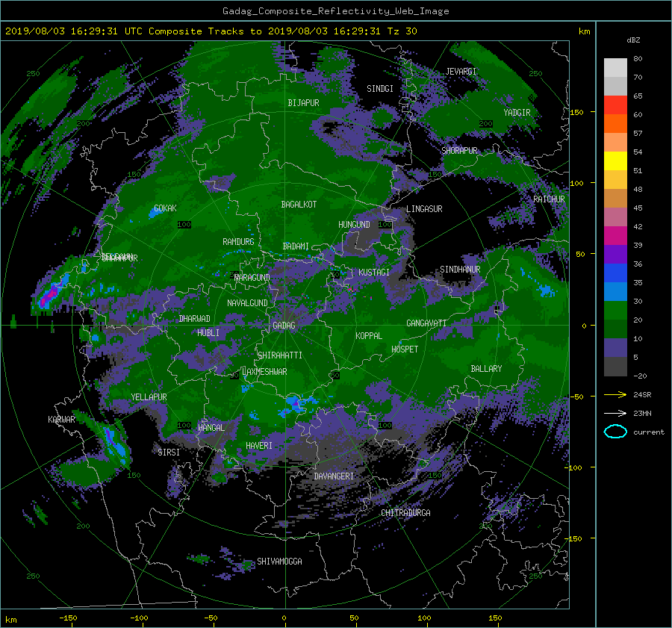Screen dimensions: 672x628
Task: Click the DAVANGERI city label
Action: tap(334, 476)
